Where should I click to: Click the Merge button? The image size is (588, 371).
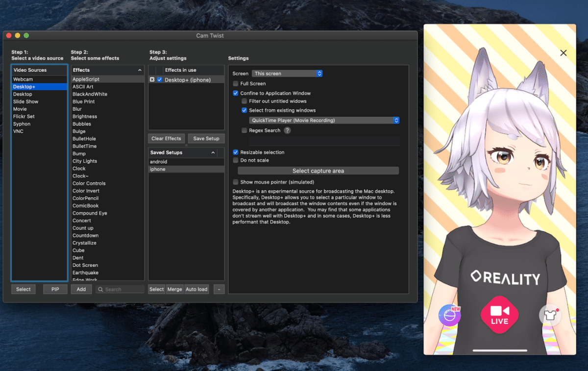tap(175, 289)
